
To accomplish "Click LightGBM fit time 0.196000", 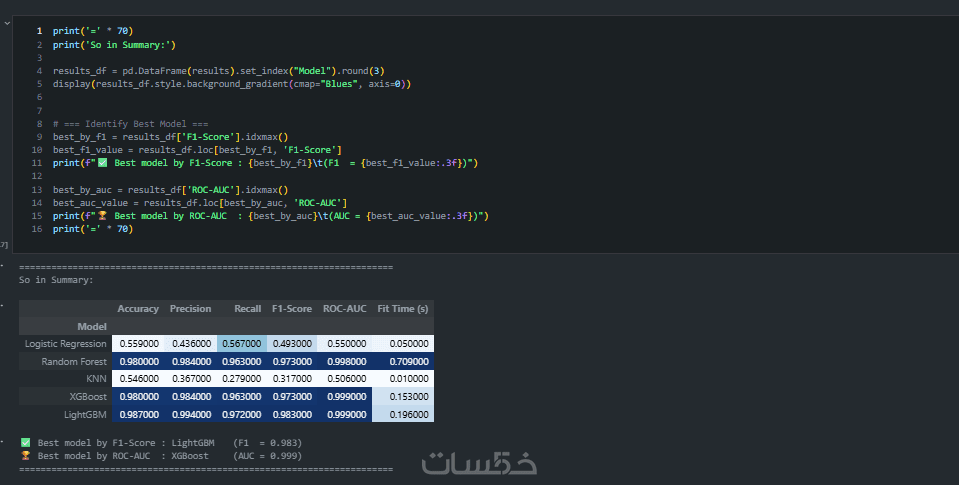I will [403, 415].
